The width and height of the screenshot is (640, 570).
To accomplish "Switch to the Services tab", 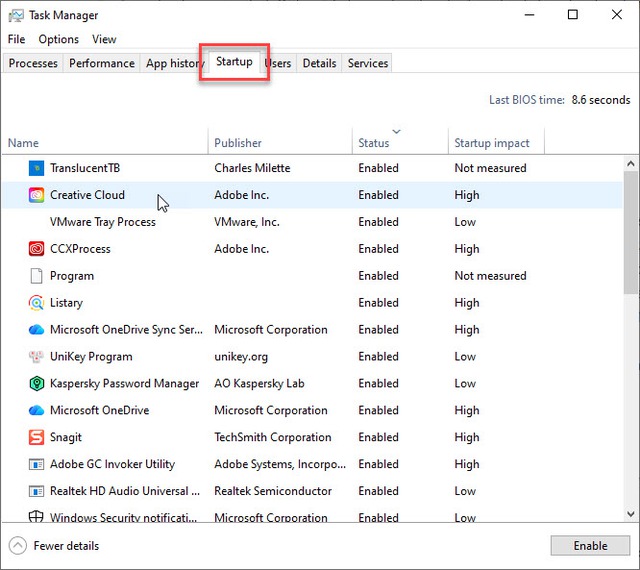I will [367, 63].
